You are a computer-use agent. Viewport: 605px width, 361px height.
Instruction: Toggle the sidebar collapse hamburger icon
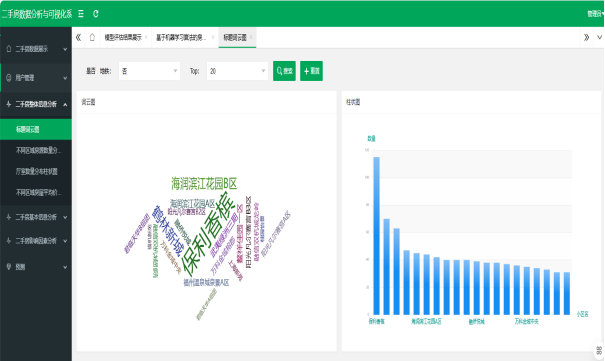81,14
